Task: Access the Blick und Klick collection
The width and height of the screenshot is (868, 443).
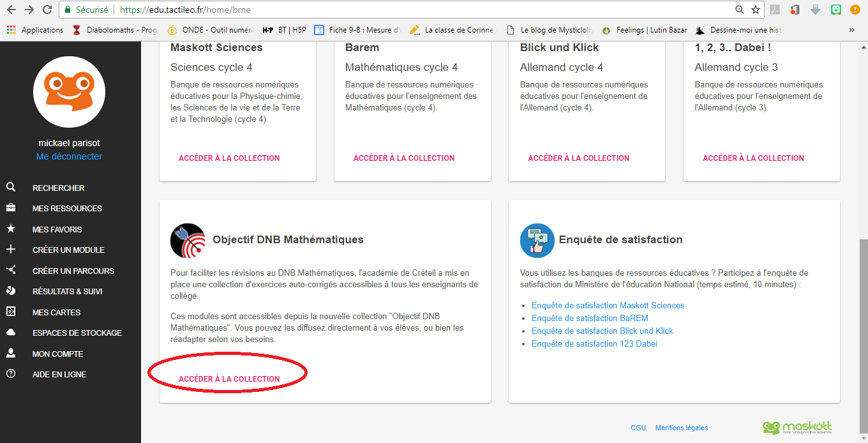Action: coord(579,158)
